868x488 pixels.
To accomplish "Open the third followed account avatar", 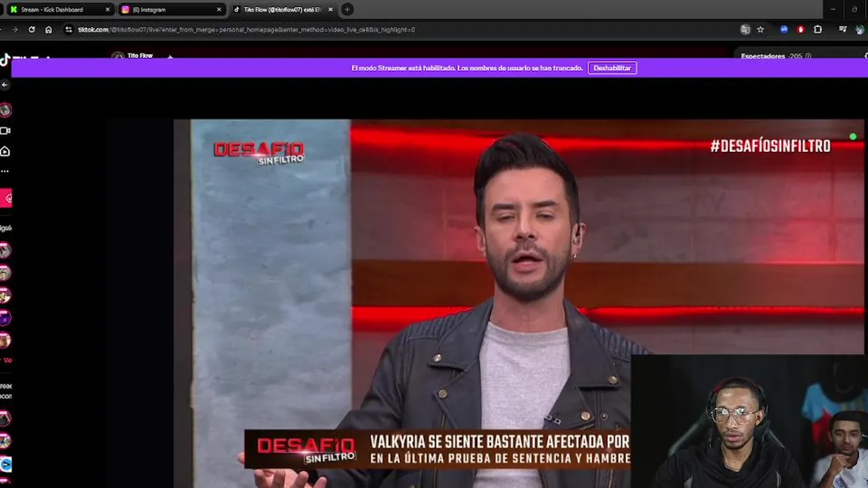I will [5, 296].
